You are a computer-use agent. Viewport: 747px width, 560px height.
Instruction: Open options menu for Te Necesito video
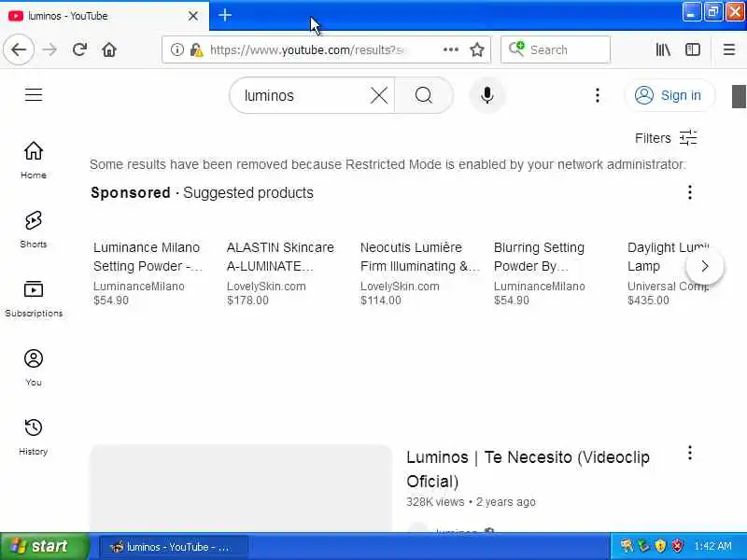coord(689,453)
